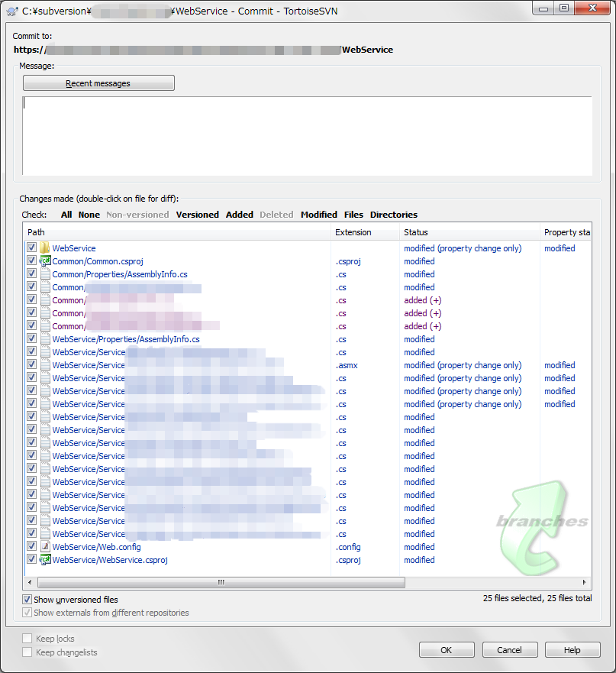Click the Common.csproj project file icon

(x=44, y=261)
